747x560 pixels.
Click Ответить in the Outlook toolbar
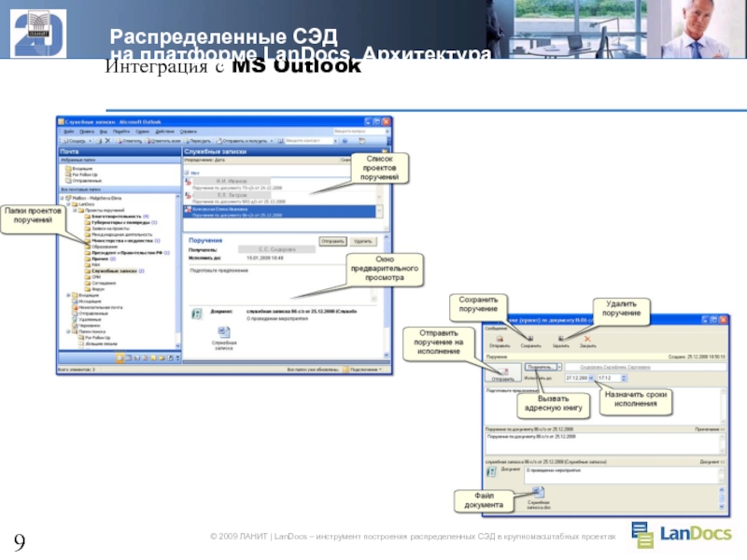[129, 141]
